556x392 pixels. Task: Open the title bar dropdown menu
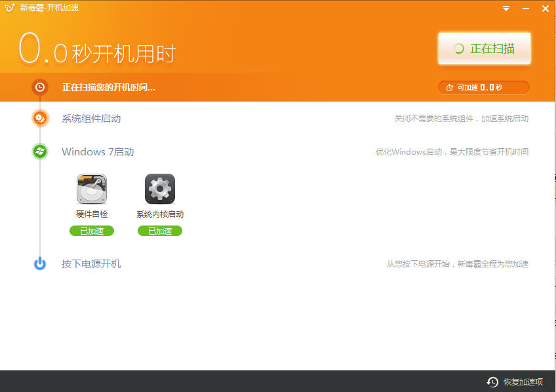(x=506, y=9)
